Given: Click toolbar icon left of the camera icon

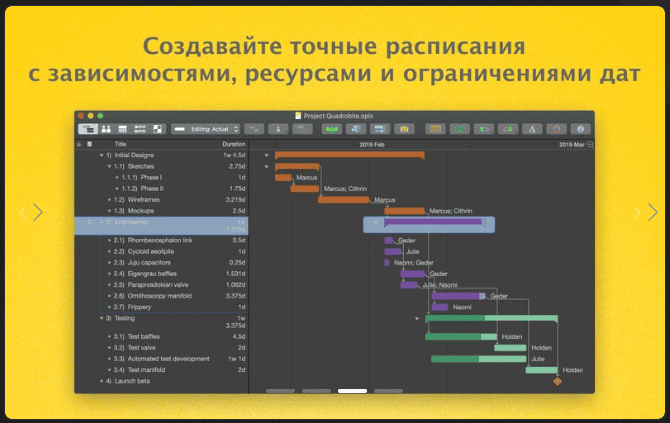Looking at the screenshot, I should [x=380, y=129].
